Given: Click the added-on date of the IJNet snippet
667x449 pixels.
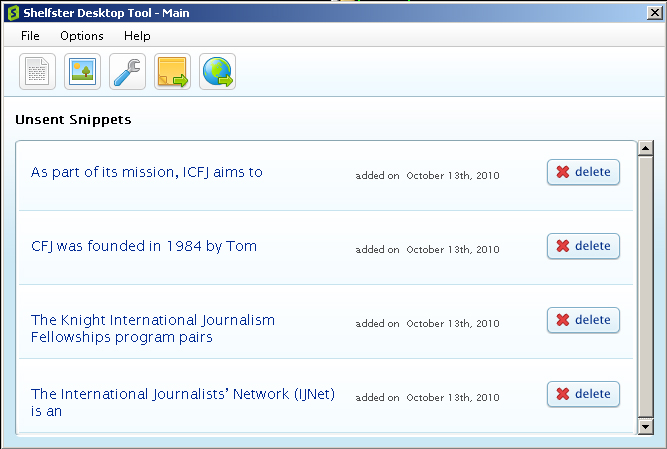Looking at the screenshot, I should pos(428,398).
